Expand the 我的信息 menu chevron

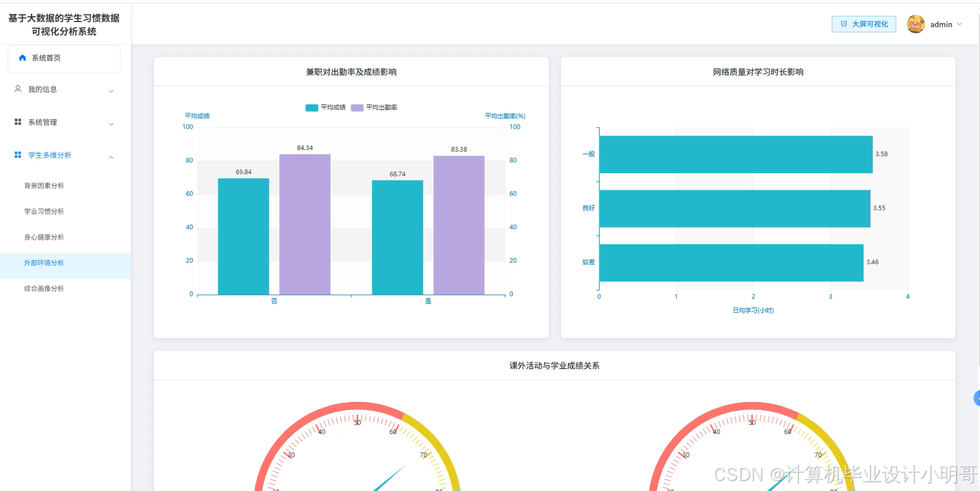click(x=111, y=91)
